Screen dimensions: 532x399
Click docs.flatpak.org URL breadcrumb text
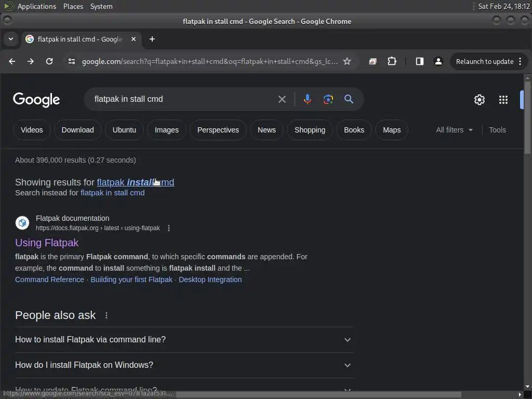pyautogui.click(x=98, y=229)
